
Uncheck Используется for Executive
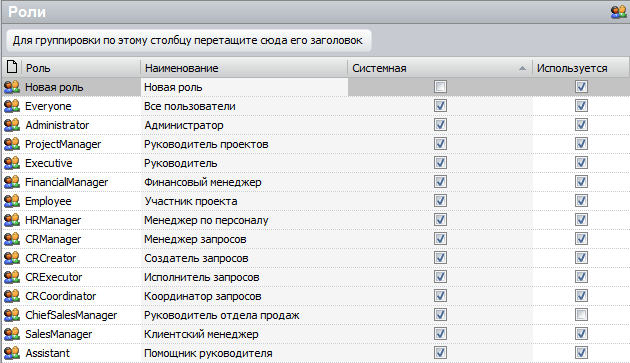click(581, 163)
